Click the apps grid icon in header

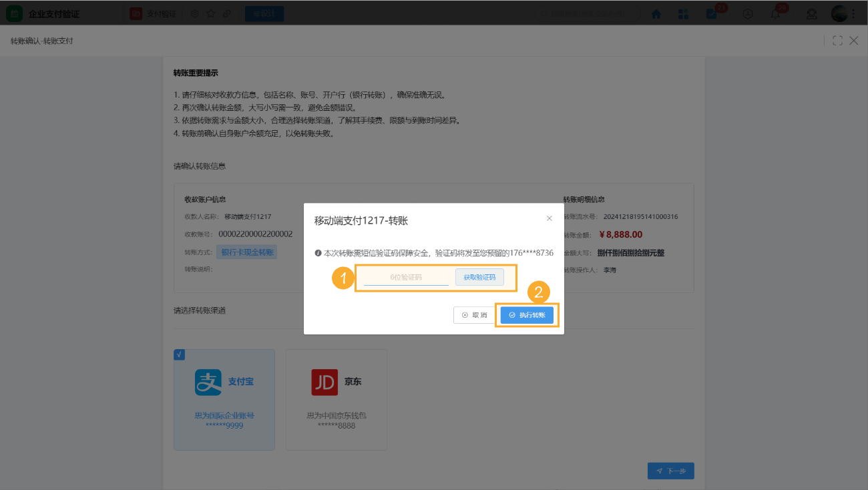(683, 13)
